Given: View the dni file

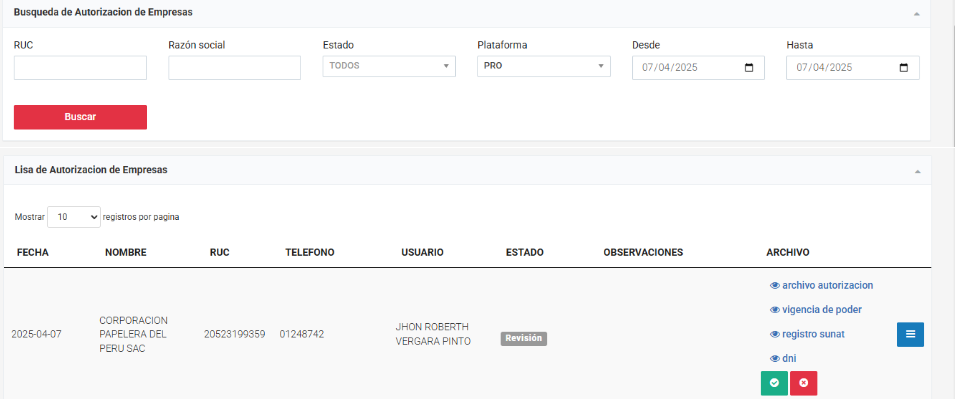Looking at the screenshot, I should pyautogui.click(x=783, y=358).
